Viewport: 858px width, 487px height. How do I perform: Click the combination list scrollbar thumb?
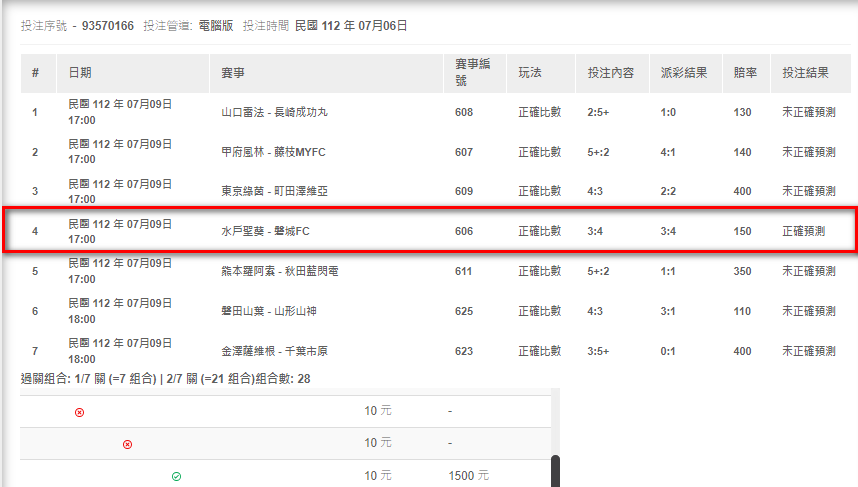(x=555, y=471)
